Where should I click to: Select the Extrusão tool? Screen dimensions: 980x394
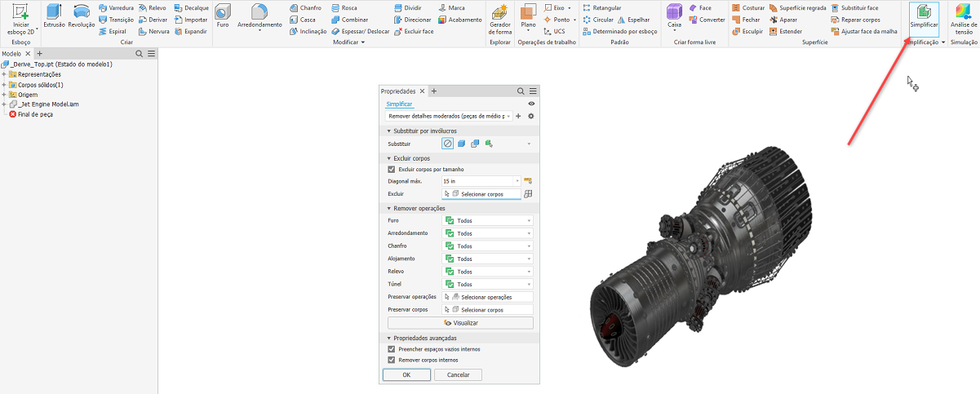(54, 16)
